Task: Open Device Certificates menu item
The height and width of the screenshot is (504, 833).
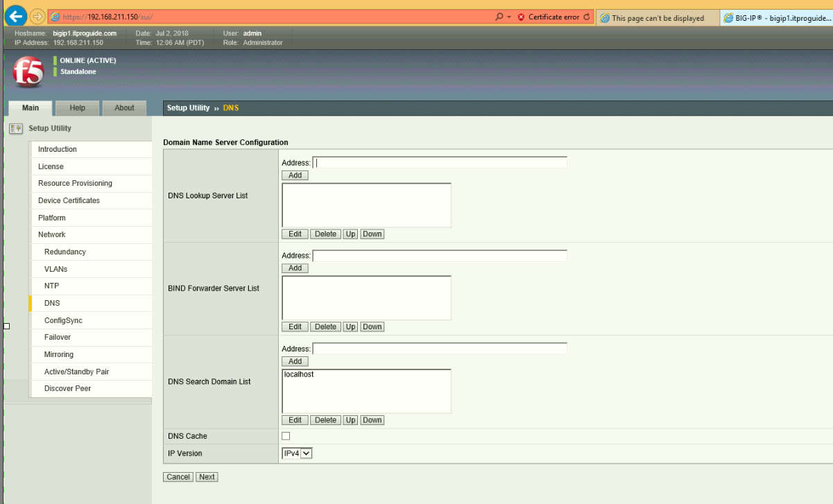Action: point(90,200)
